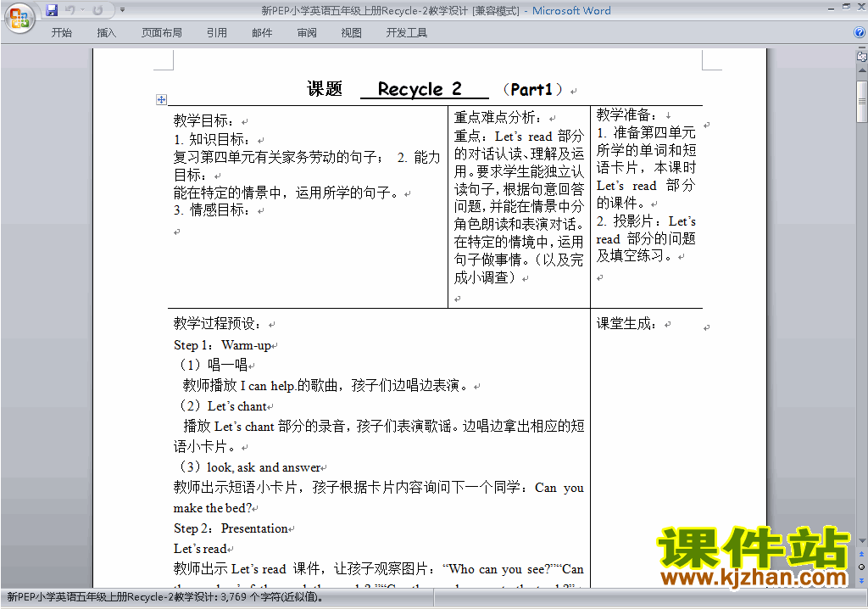This screenshot has width=868, height=609.
Task: Click the '（1）唱一唱' line
Action: pyautogui.click(x=214, y=365)
